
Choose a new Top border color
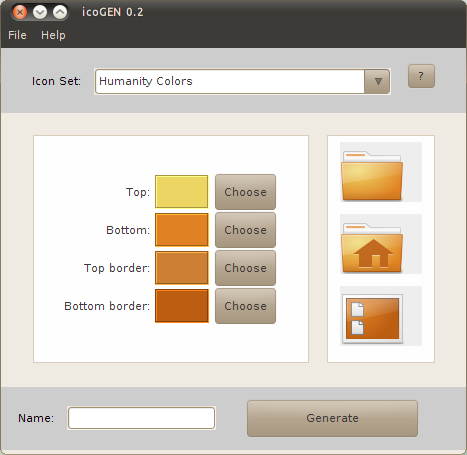pos(245,268)
